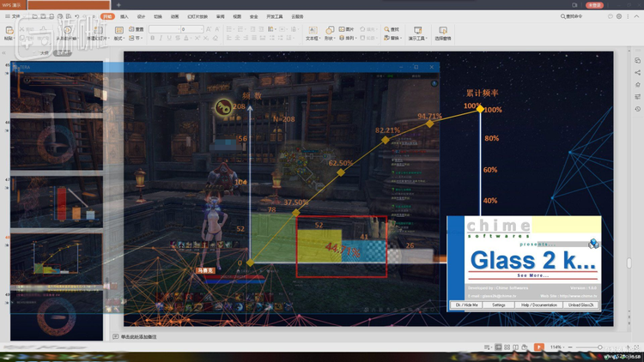Image resolution: width=644 pixels, height=362 pixels.
Task: Start slideshow with the orange play button
Action: pos(538,347)
